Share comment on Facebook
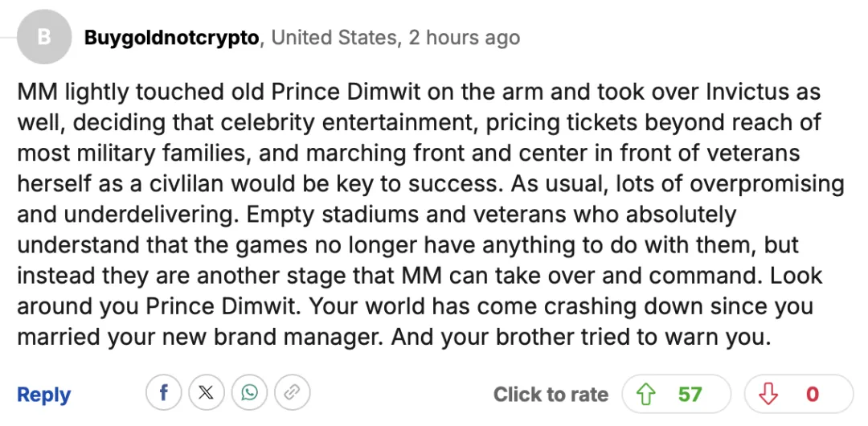The width and height of the screenshot is (868, 426). (x=163, y=393)
